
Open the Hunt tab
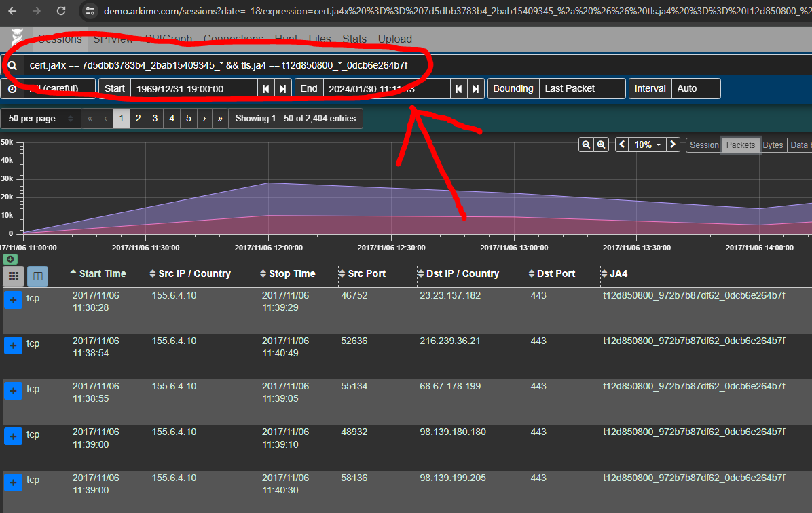pos(287,39)
